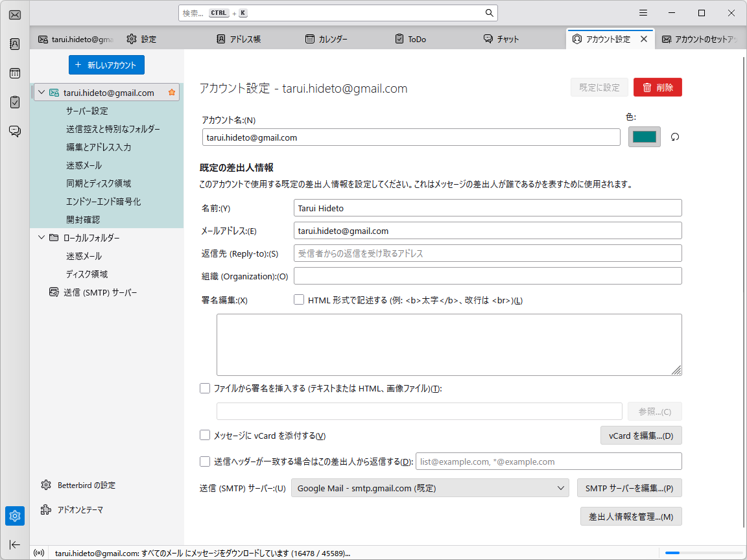Click the signature area resize grip
Image resolution: width=747 pixels, height=560 pixels.
click(x=676, y=371)
